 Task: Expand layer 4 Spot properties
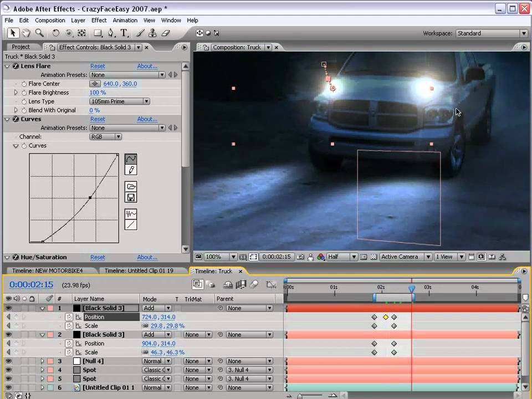point(42,370)
